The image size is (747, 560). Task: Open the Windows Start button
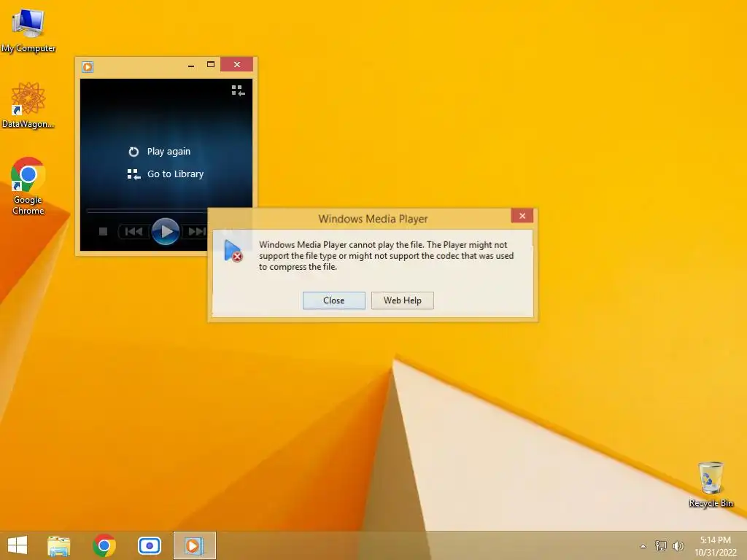click(18, 545)
